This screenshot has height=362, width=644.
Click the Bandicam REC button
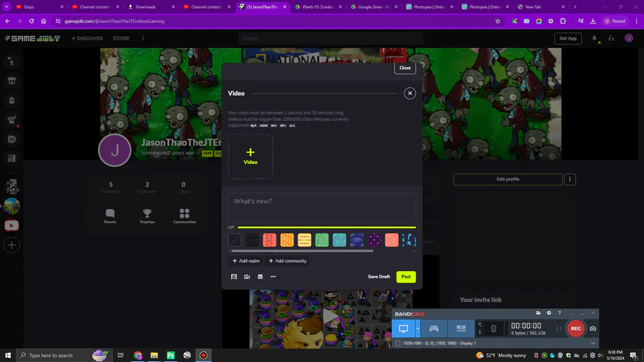click(575, 328)
